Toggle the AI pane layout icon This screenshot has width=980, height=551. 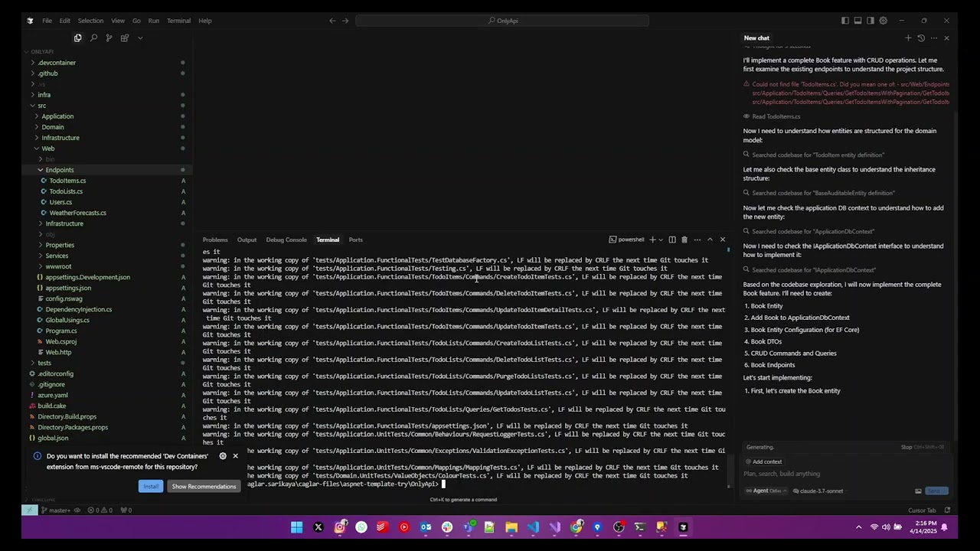point(871,21)
